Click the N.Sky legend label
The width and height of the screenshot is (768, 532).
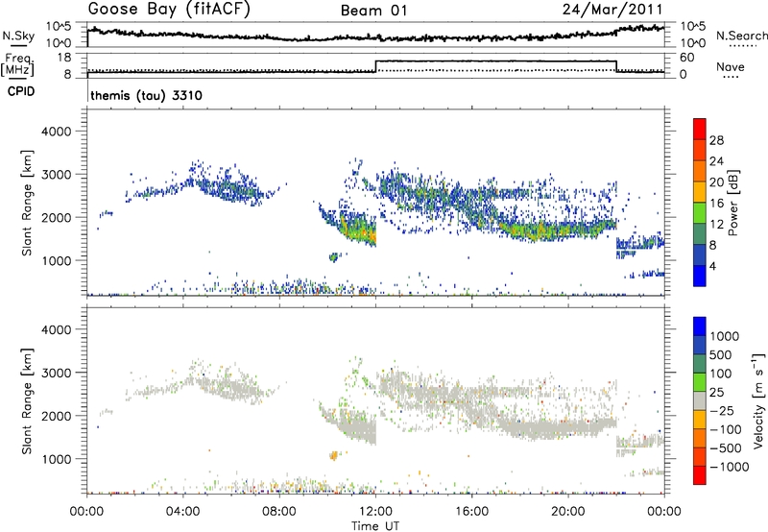pyautogui.click(x=18, y=36)
